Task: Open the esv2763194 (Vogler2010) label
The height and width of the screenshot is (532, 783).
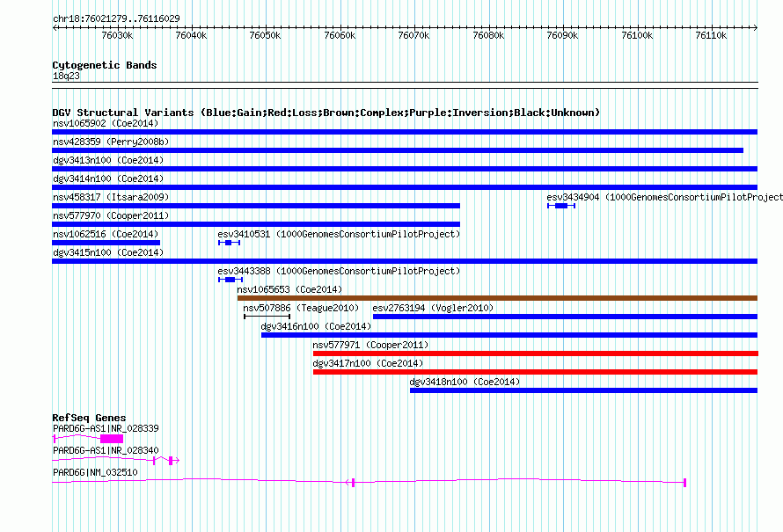Action: coord(433,308)
